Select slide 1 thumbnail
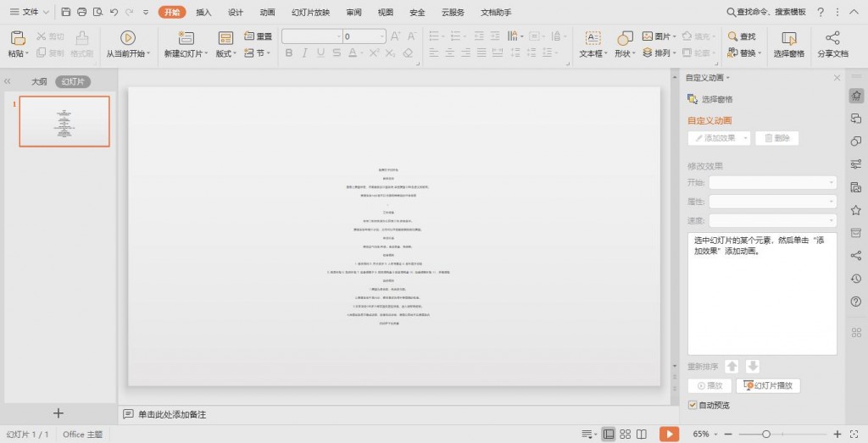Viewport: 868px width, 443px height. click(x=64, y=121)
